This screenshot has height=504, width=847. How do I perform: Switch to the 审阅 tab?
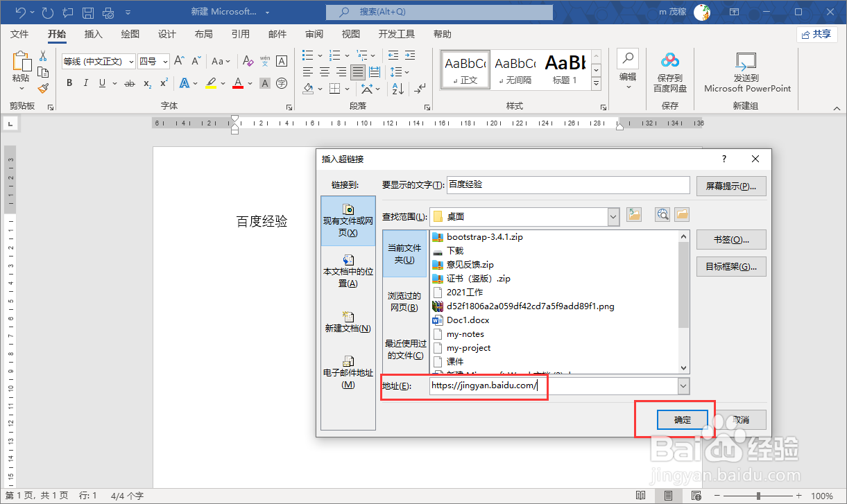(x=314, y=34)
